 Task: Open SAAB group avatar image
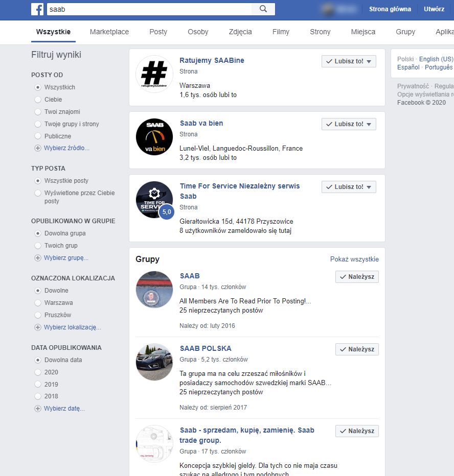[x=154, y=290]
